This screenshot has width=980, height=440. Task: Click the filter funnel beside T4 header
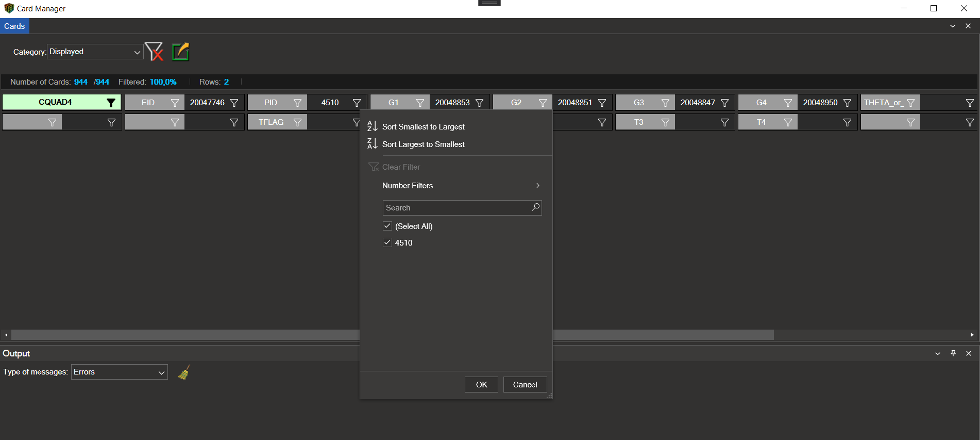click(788, 122)
